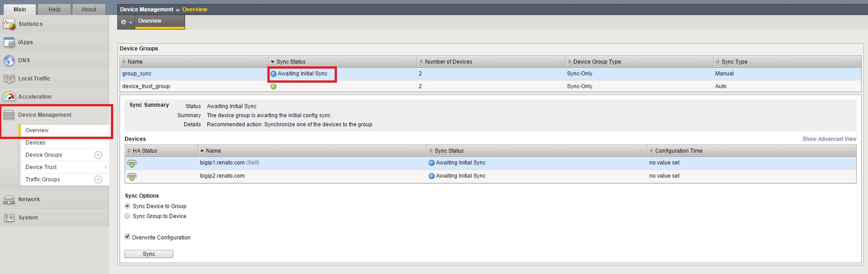Click the Network icon in sidebar
This screenshot has width=868, height=274.
pos(9,199)
